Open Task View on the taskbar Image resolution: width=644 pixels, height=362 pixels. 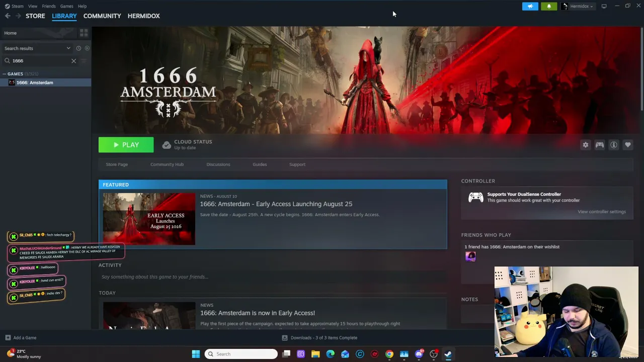point(286,354)
